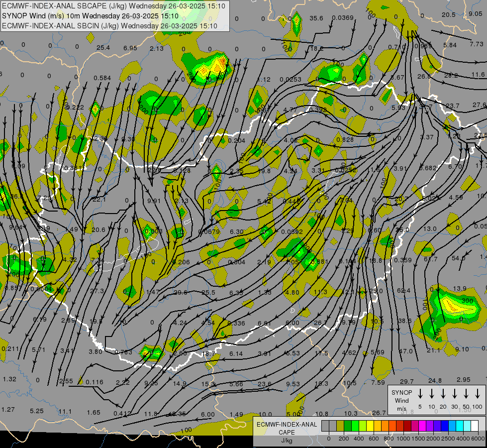This screenshot has width=487, height=448.
Task: Click the value 6.95 on map
Action: coord(130,48)
